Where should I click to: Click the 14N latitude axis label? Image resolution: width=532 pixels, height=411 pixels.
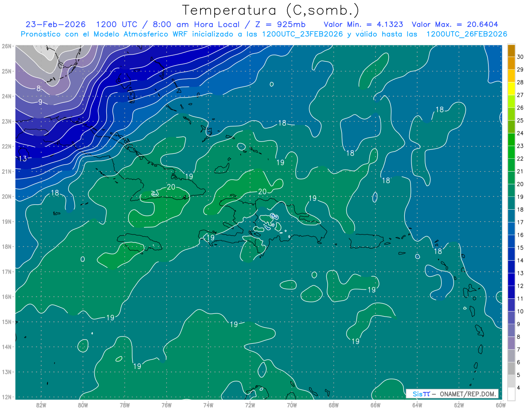click(x=6, y=347)
